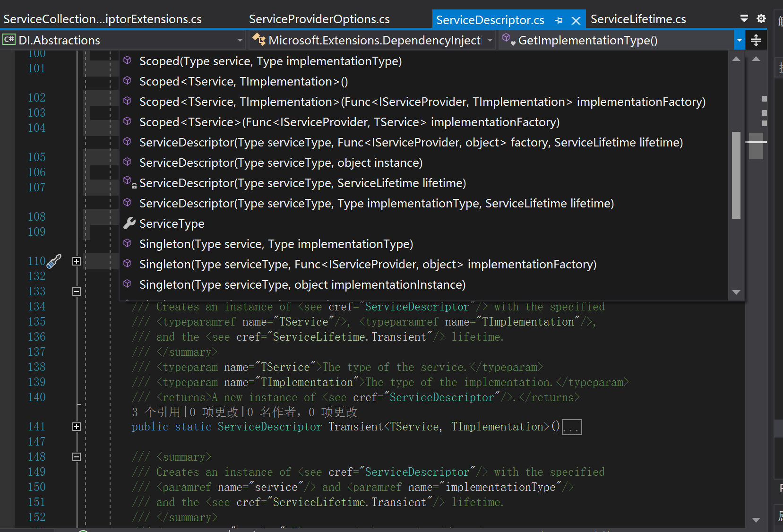Expand the collapsed method at line 141
The image size is (783, 532).
coord(77,427)
